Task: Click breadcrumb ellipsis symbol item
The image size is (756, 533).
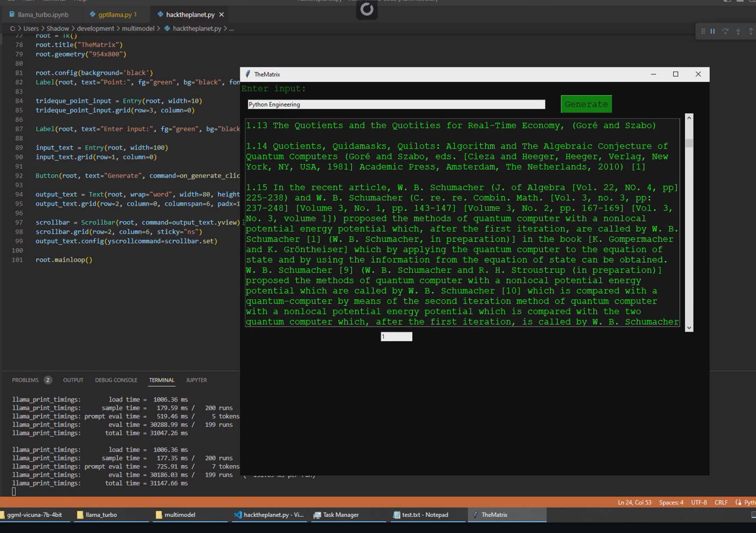Action: (232, 29)
